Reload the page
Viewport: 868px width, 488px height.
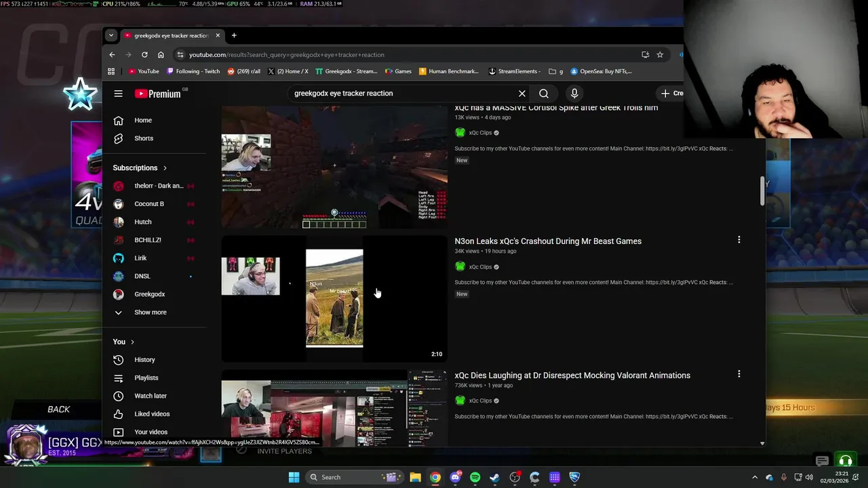click(x=144, y=55)
